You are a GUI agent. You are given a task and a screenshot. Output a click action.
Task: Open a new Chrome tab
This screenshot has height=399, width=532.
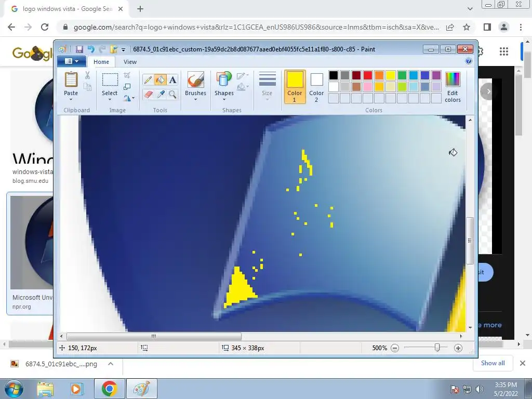140,9
